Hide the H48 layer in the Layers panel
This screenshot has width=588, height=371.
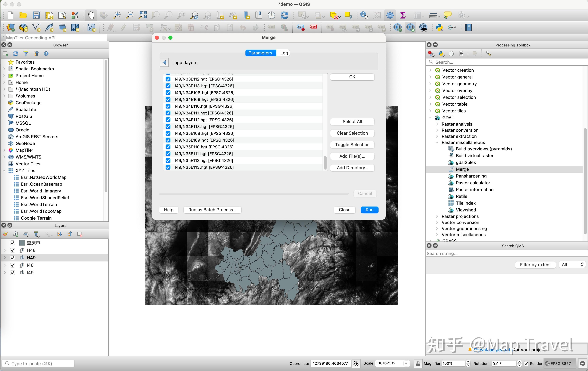click(x=12, y=250)
